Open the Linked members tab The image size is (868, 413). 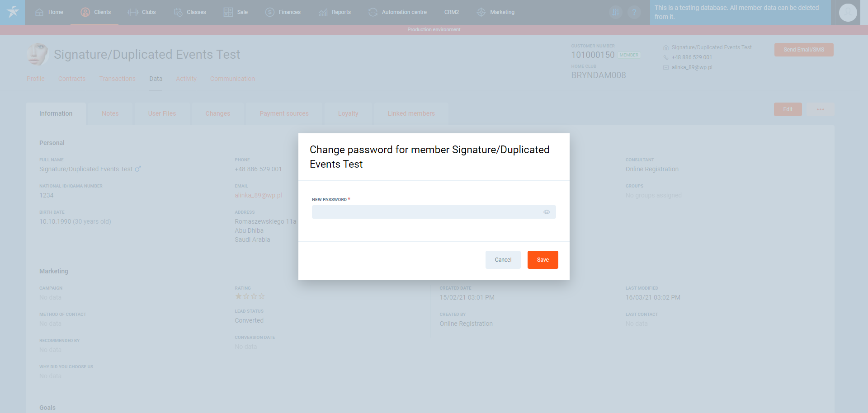[411, 113]
